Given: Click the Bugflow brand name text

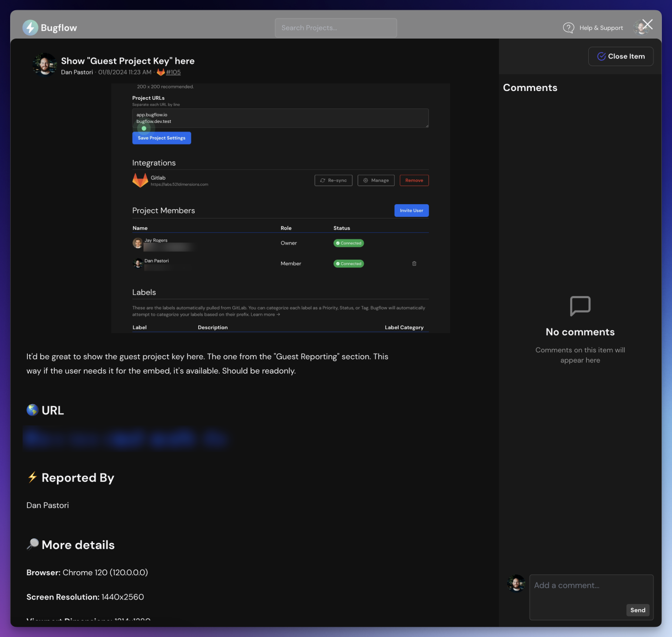Looking at the screenshot, I should pos(59,28).
